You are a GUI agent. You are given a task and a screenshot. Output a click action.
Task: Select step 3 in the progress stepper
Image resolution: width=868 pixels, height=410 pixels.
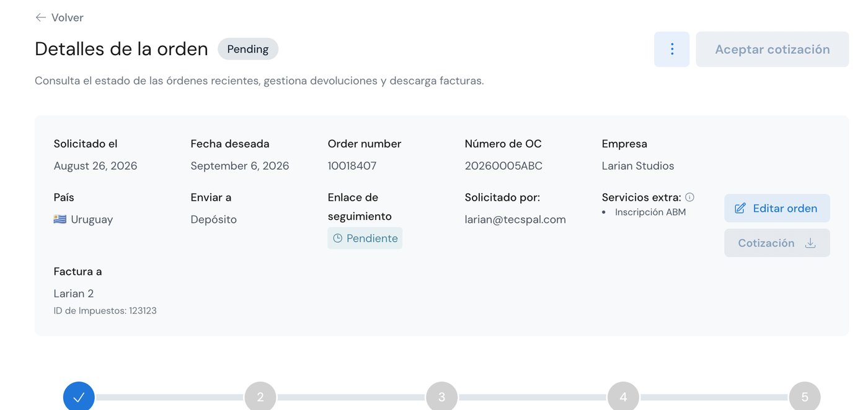click(x=441, y=397)
